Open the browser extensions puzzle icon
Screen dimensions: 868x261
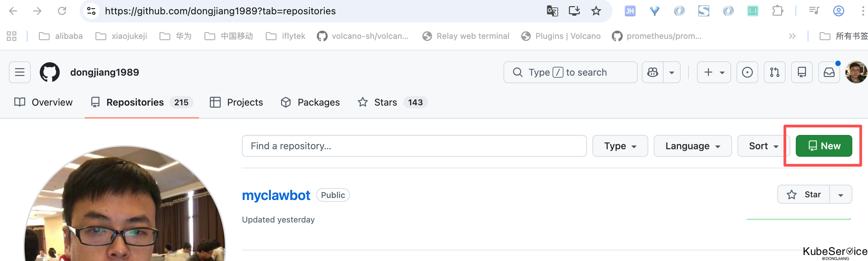tap(777, 11)
